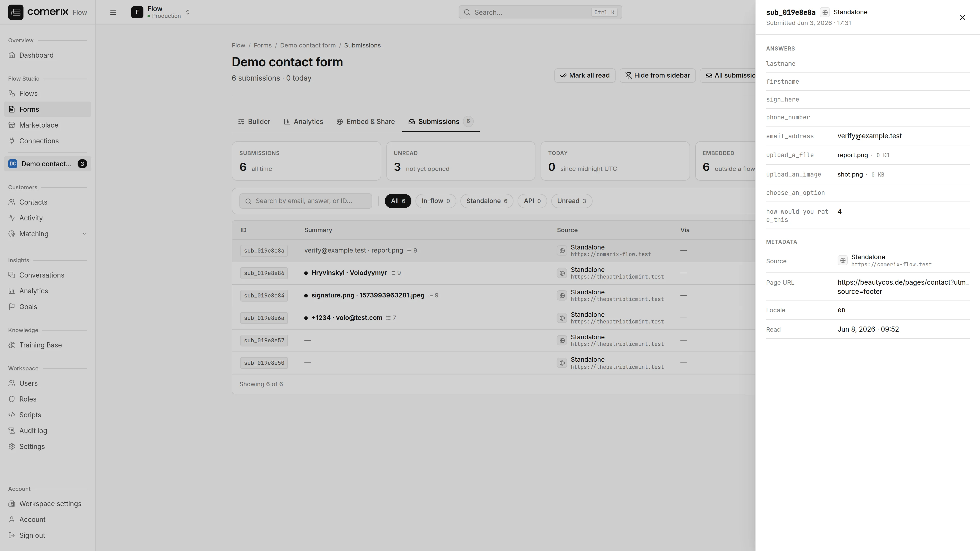Viewport: 980px width, 551px height.
Task: Click the Submissions summary card
Action: tap(306, 161)
